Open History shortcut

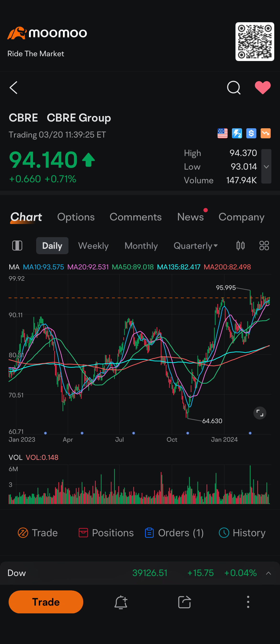pos(242,533)
